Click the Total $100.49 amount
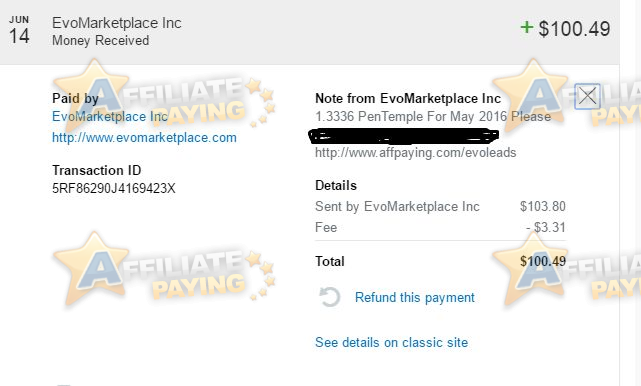 pyautogui.click(x=543, y=261)
